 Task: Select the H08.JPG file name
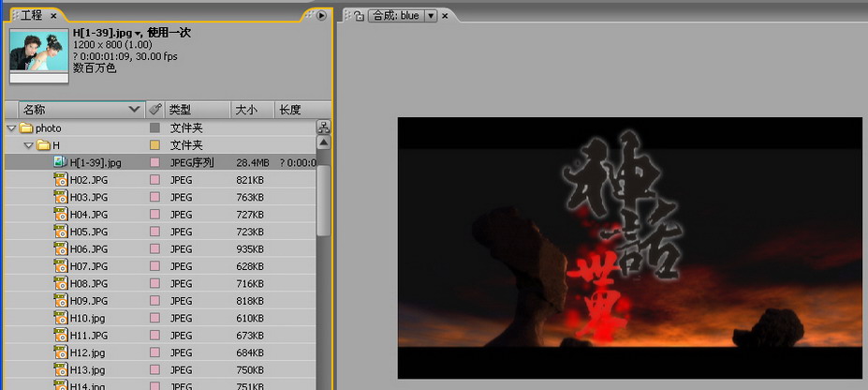click(89, 284)
